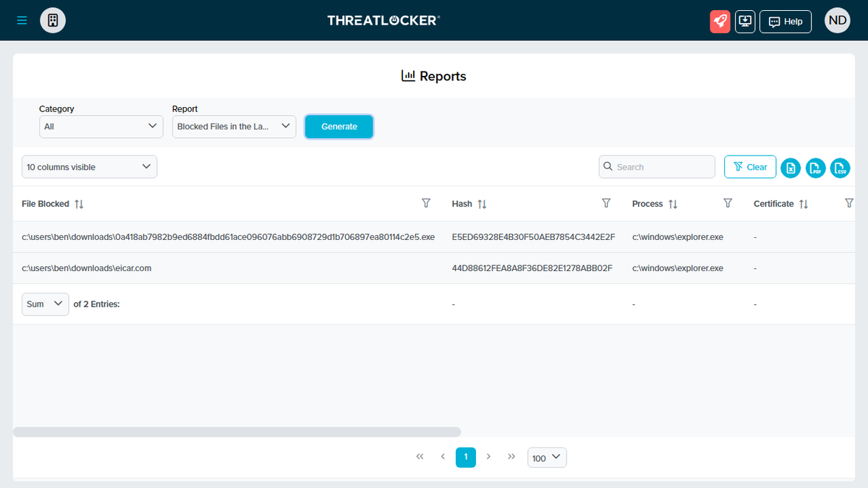
Task: Open the filter icon on the File Blocked column
Action: click(426, 204)
